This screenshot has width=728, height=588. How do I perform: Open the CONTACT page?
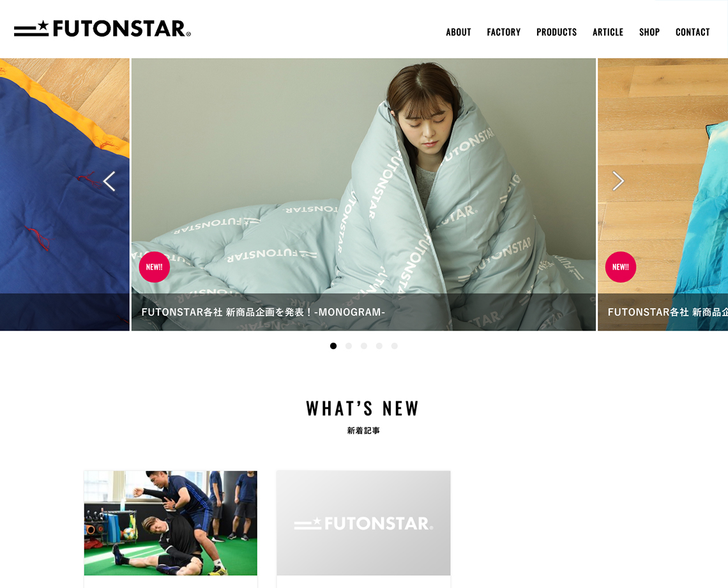[692, 32]
